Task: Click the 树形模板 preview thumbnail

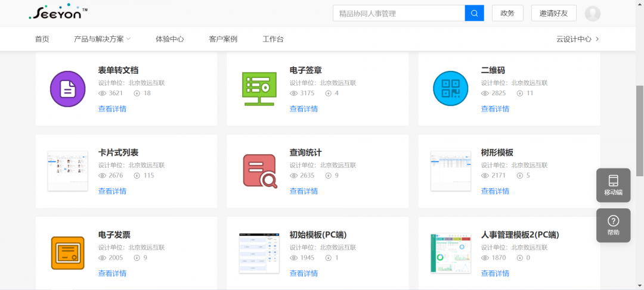Action: pos(450,171)
